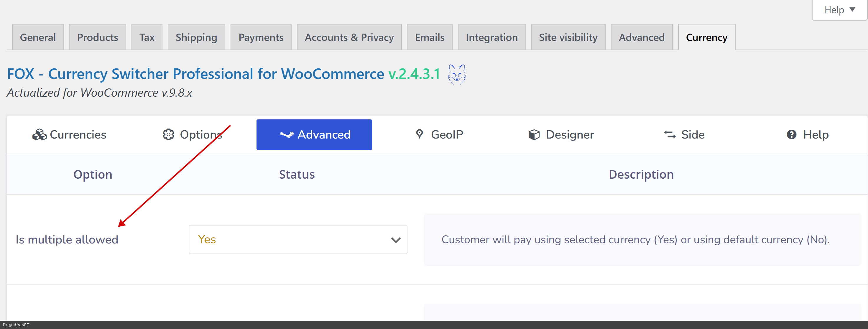Open the Payments settings tab
868x329 pixels.
(x=261, y=37)
